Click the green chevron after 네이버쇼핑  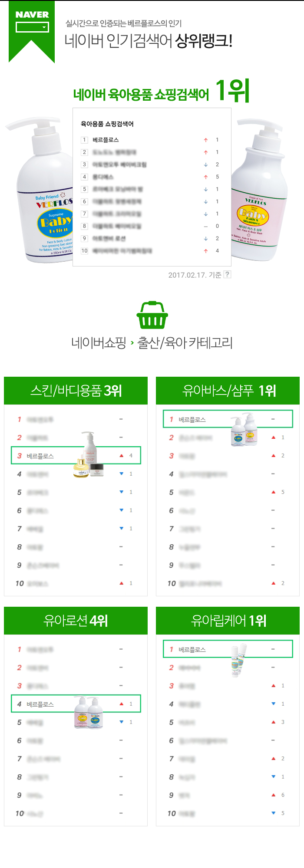(132, 343)
